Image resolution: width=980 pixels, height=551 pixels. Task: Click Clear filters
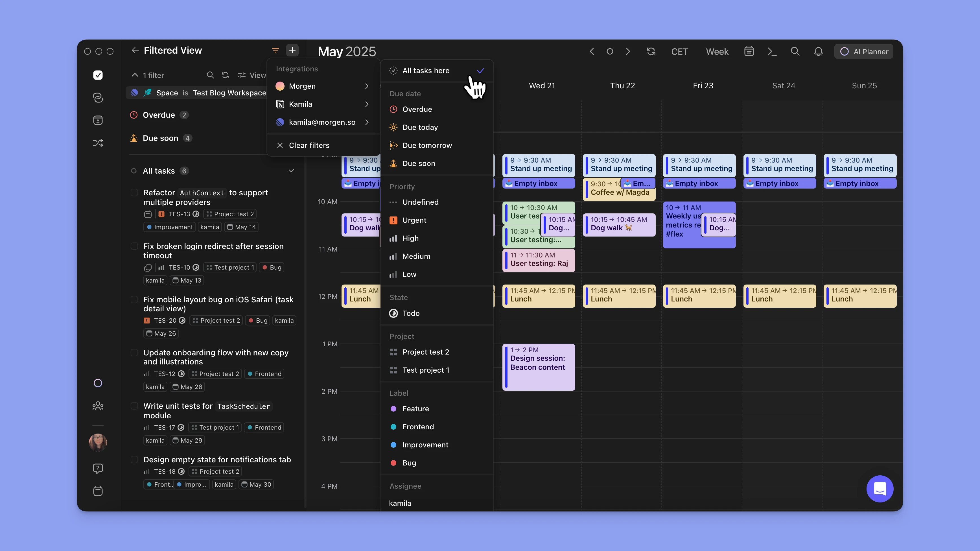[309, 145]
